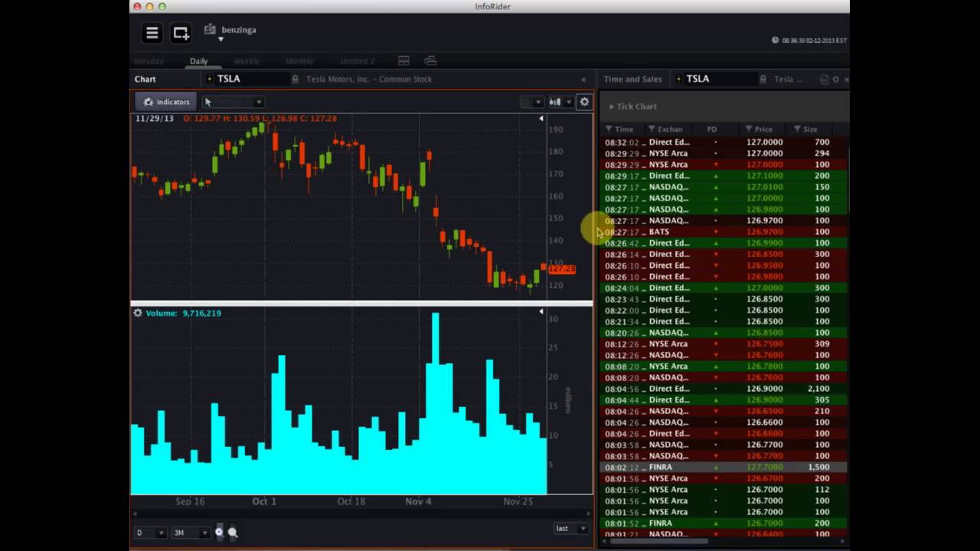The width and height of the screenshot is (980, 551).
Task: Close the Chart panel
Action: pyautogui.click(x=583, y=80)
